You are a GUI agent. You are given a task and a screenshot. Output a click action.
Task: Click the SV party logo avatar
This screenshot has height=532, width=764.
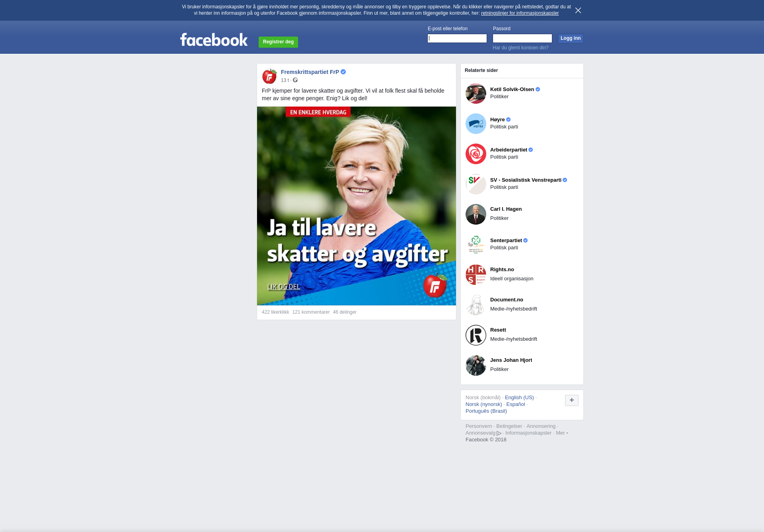(x=476, y=184)
